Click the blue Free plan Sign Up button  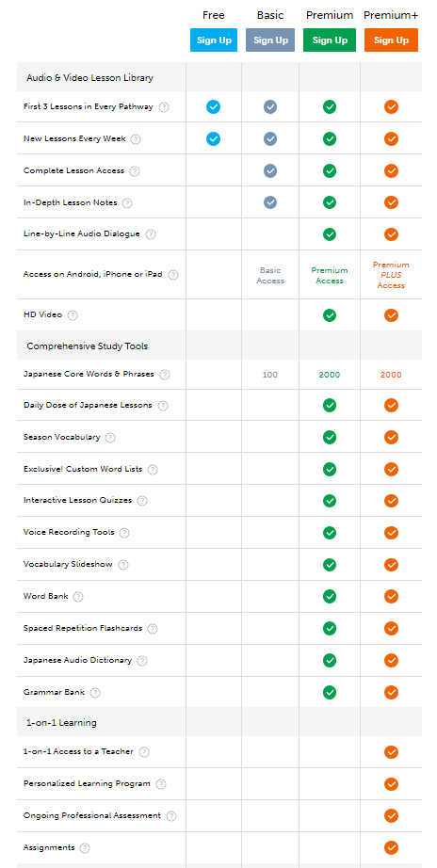[214, 40]
